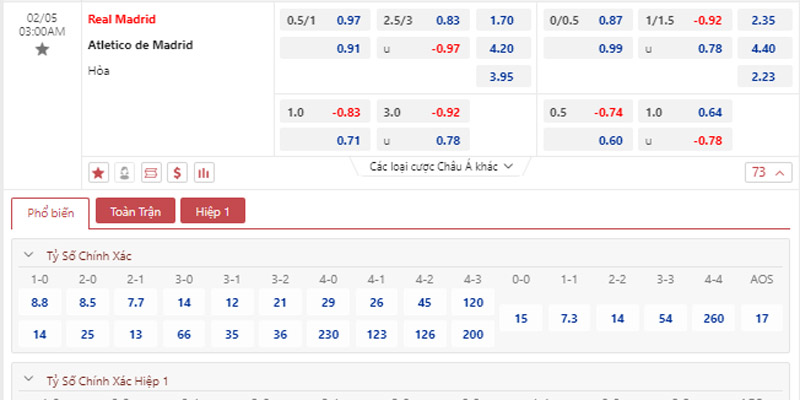Pick Real Madrid win odds 1.70
Screen dimensions: 800x400
(x=504, y=20)
